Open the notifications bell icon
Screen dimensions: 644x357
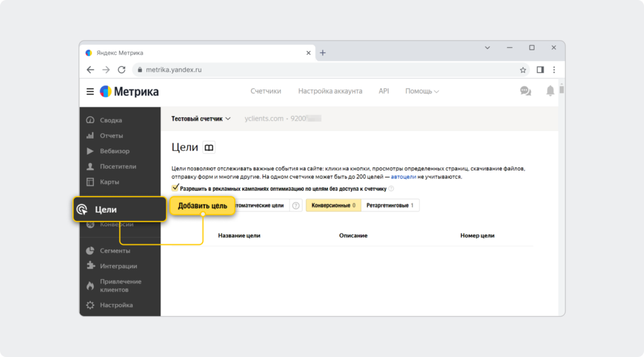pyautogui.click(x=550, y=91)
